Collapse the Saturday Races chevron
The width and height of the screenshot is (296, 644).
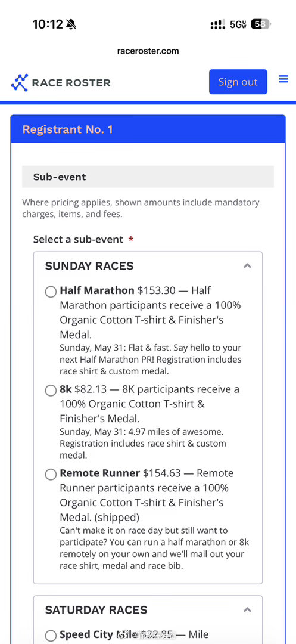[x=247, y=610]
